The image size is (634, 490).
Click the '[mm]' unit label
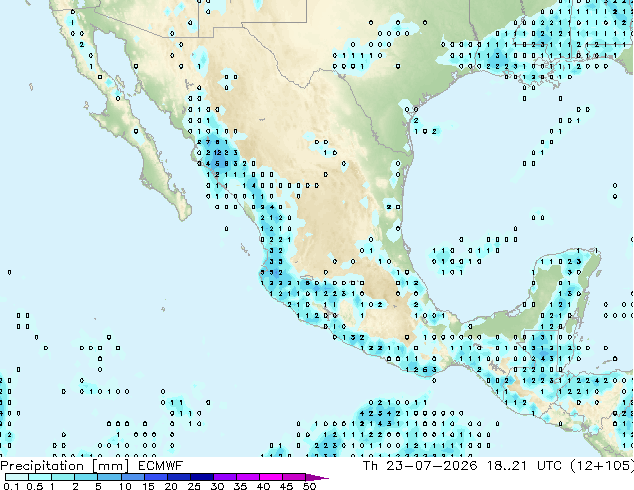point(111,466)
